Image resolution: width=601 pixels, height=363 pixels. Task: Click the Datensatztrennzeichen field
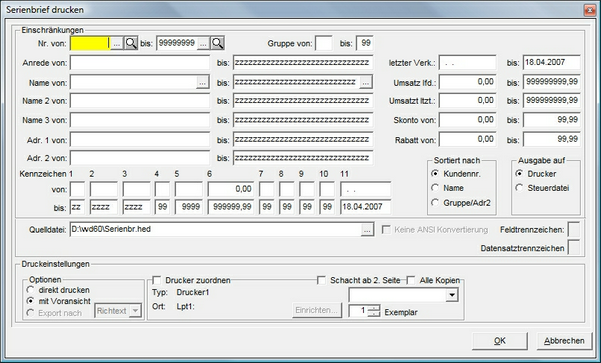pyautogui.click(x=573, y=248)
